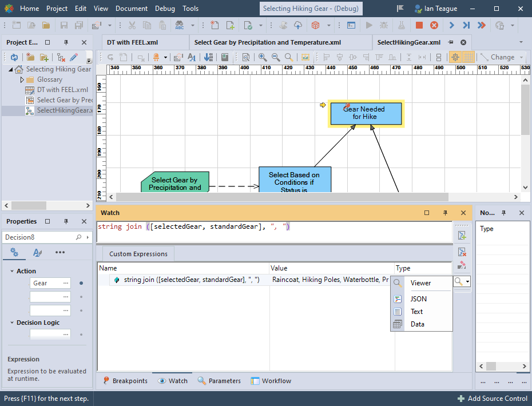Open the dropdown next to orange notification icon
532x406 pixels.
click(x=165, y=57)
